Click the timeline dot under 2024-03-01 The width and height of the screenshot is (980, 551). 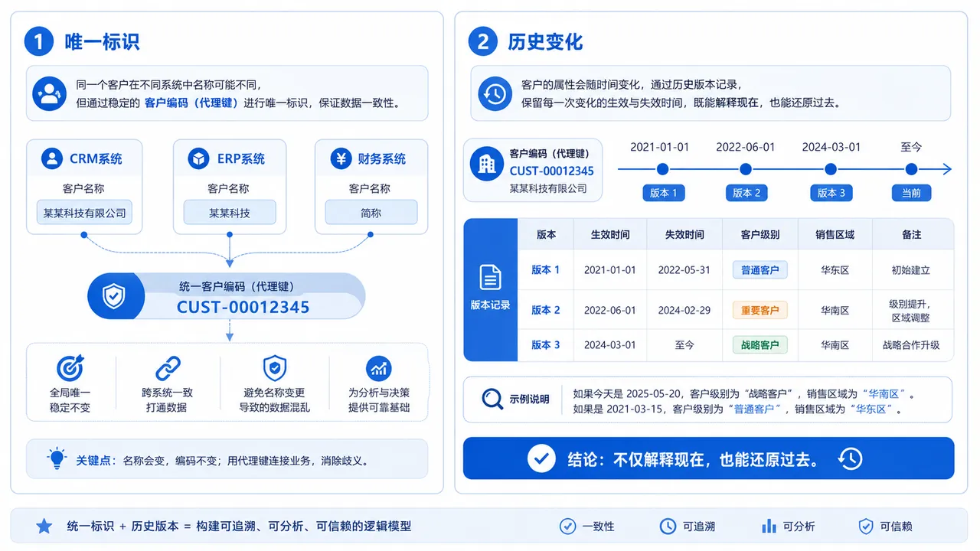tap(831, 169)
